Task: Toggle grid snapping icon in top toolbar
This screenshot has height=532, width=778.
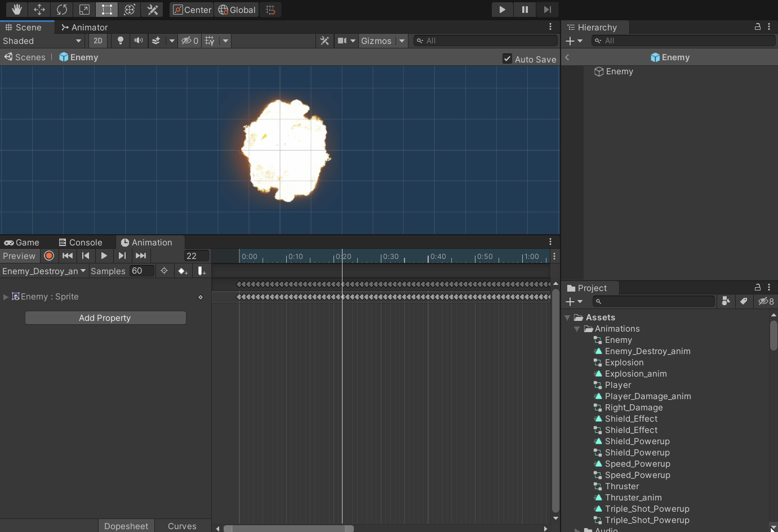Action: point(270,10)
